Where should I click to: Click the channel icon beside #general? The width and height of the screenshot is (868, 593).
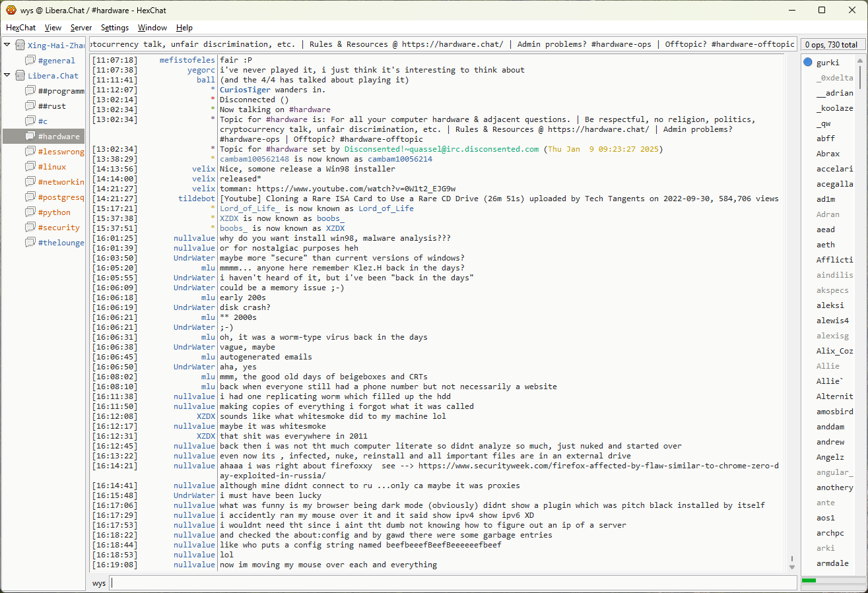(x=30, y=61)
